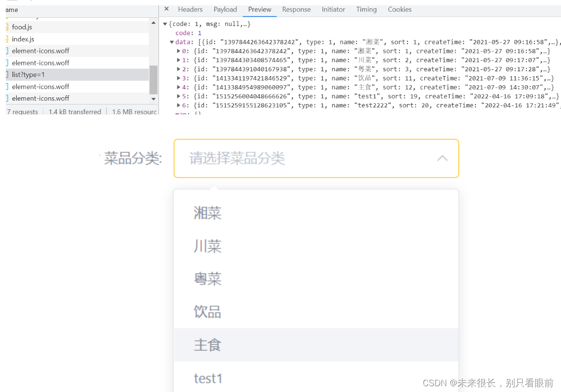Expand array item 4 主食
The width and height of the screenshot is (561, 392).
178,87
